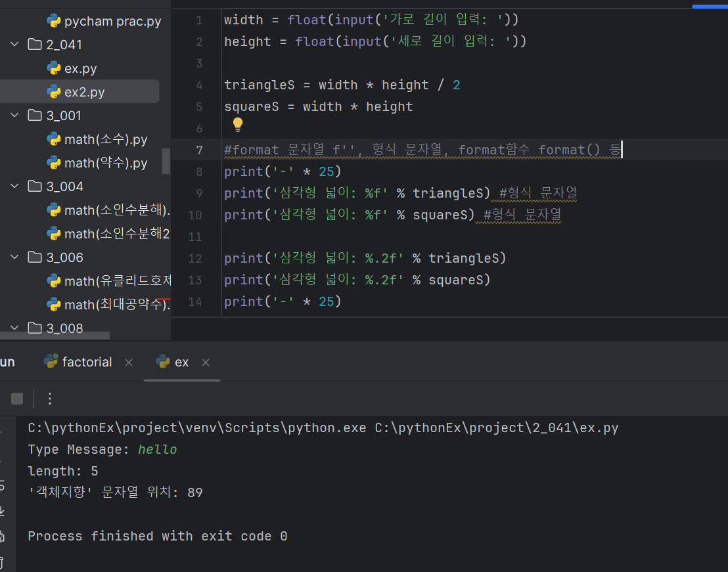Close the factorial run tab
This screenshot has width=728, height=572.
coord(129,363)
